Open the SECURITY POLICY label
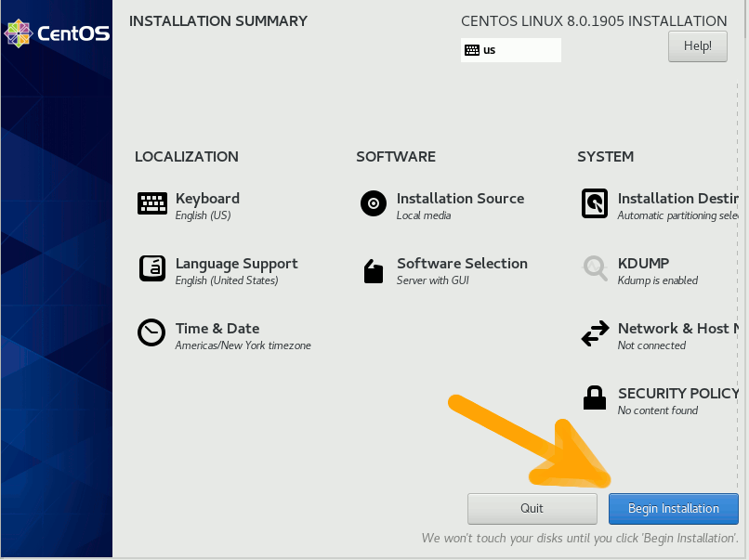The width and height of the screenshot is (749, 560). pos(678,394)
